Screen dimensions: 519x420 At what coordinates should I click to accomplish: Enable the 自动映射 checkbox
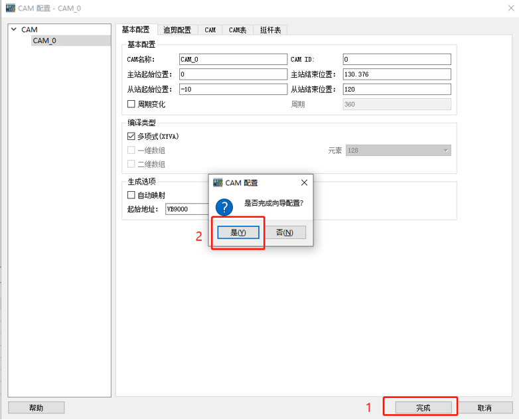point(131,195)
